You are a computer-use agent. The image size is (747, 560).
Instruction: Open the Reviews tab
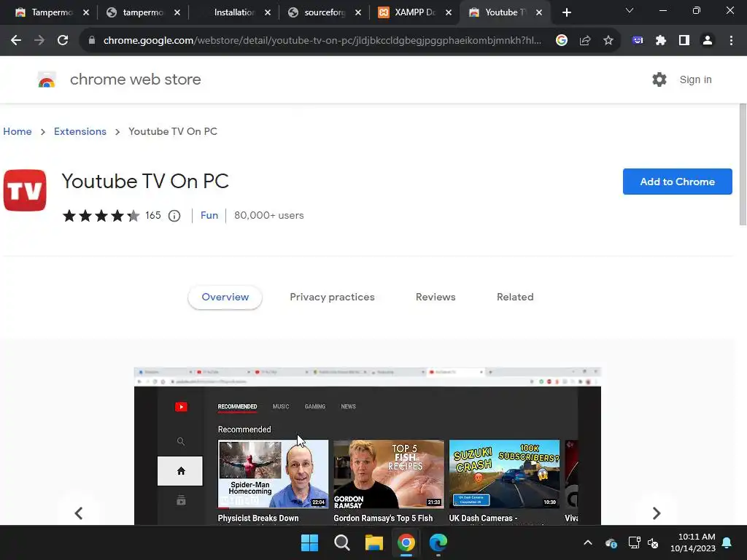[x=436, y=297]
